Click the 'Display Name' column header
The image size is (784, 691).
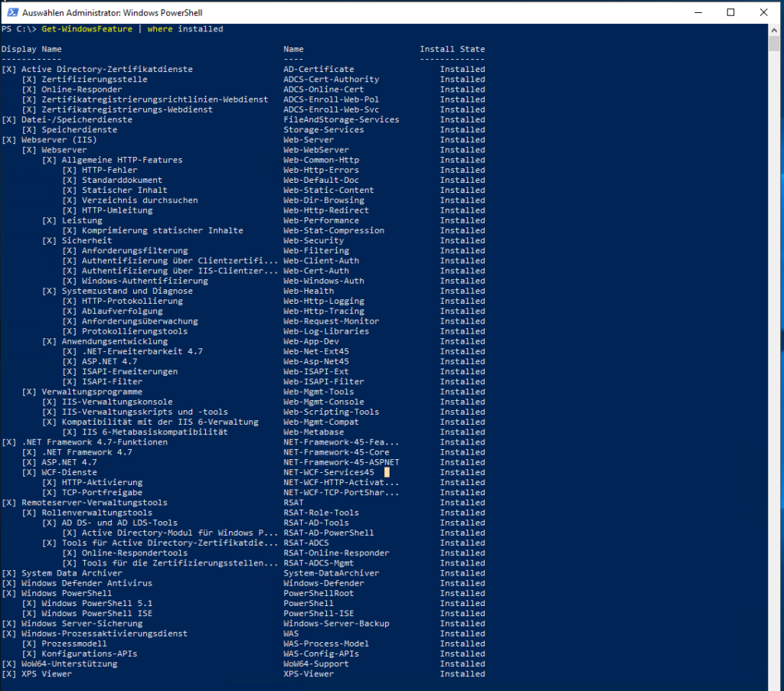[x=31, y=49]
